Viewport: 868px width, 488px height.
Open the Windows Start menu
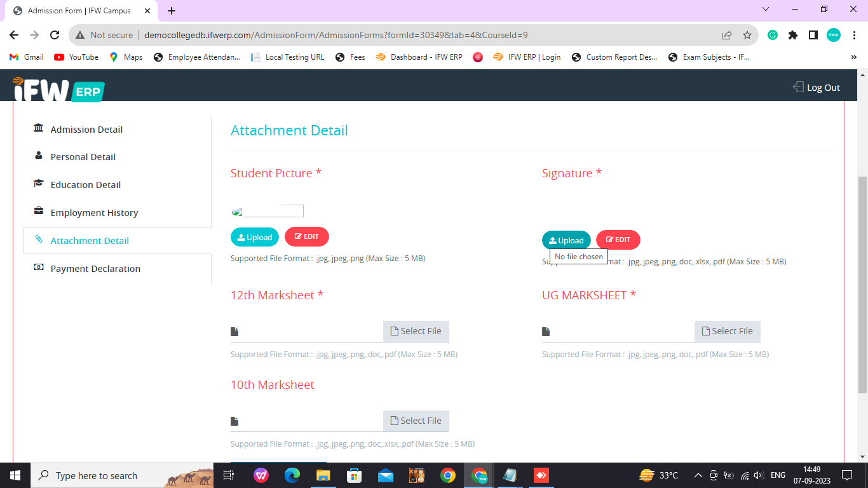point(15,475)
